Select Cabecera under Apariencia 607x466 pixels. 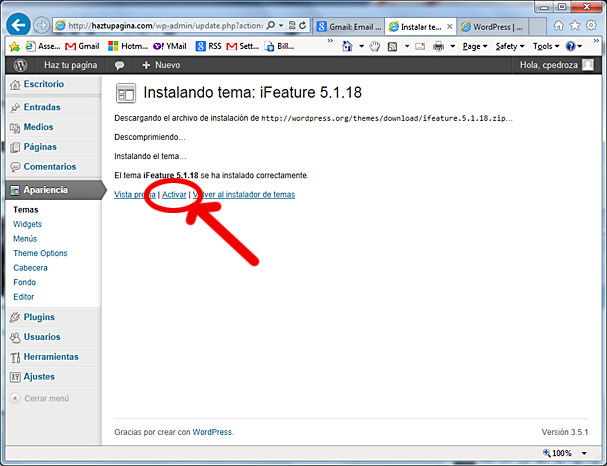tap(30, 268)
